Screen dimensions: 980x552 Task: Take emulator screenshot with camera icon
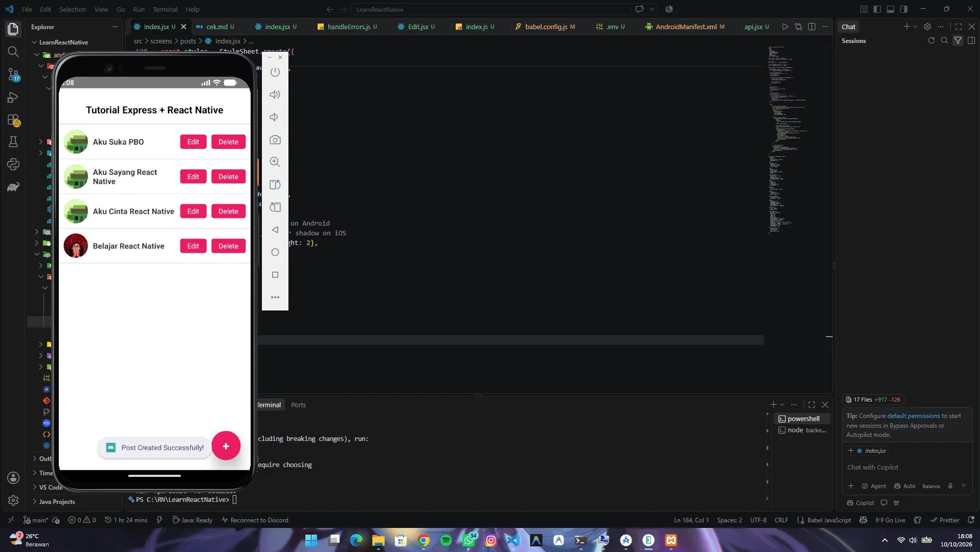pyautogui.click(x=275, y=140)
